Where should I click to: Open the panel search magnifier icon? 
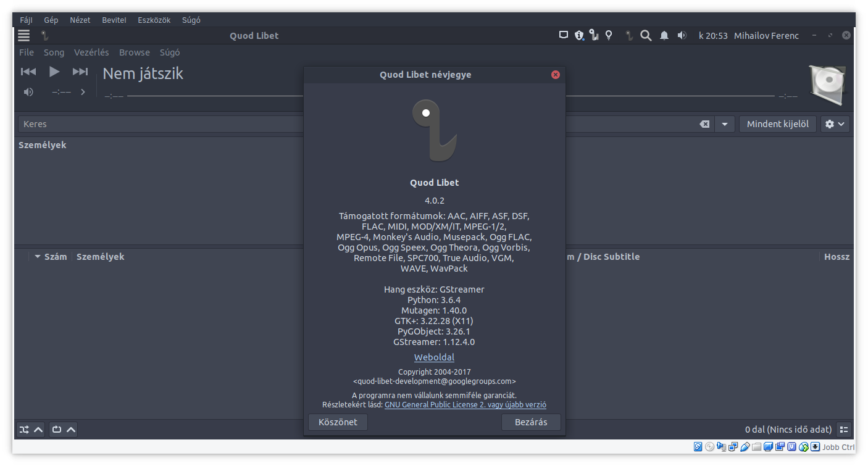click(x=646, y=35)
